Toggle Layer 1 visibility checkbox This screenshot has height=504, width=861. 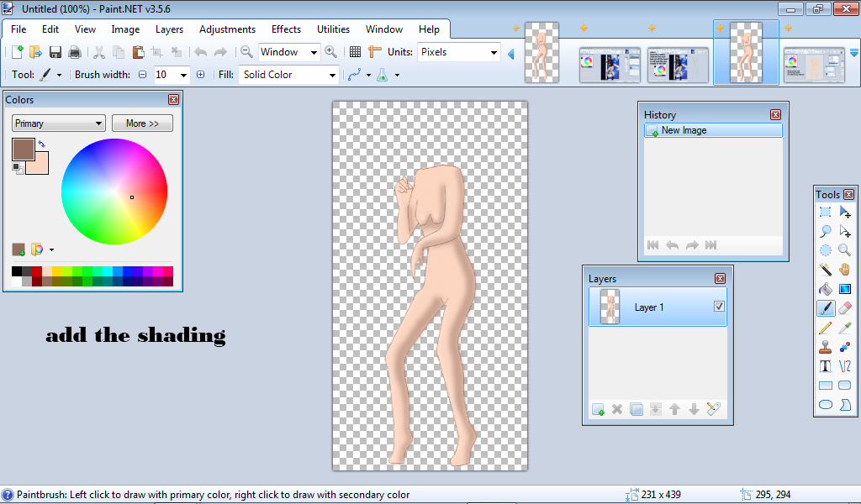pyautogui.click(x=719, y=307)
